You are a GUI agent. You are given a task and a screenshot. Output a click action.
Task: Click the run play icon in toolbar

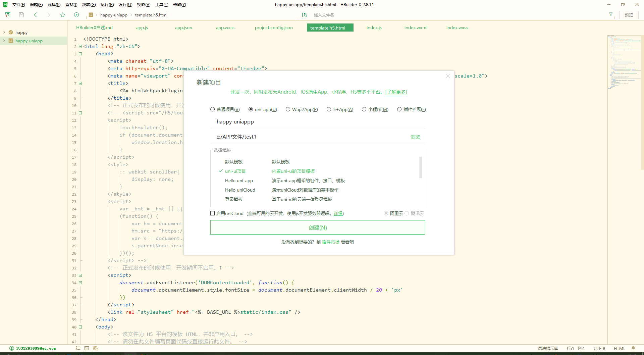(x=76, y=15)
